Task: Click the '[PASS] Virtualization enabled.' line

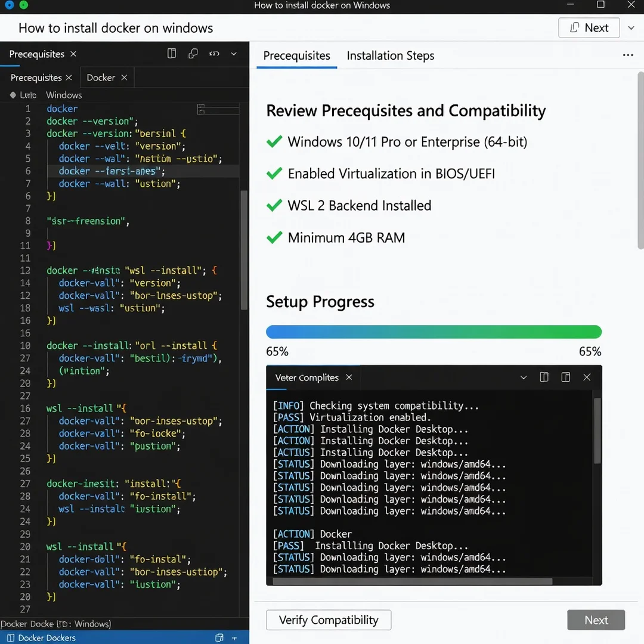Action: pos(352,417)
